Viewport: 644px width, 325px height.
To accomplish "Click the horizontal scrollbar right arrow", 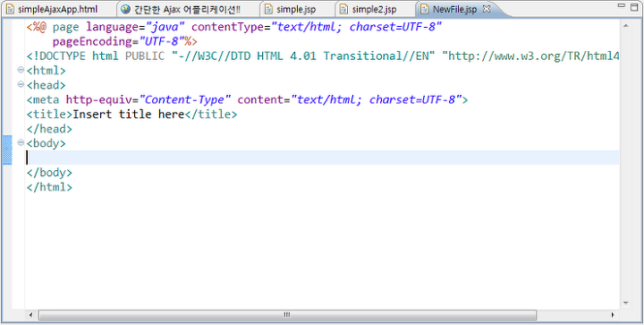I will (x=613, y=315).
